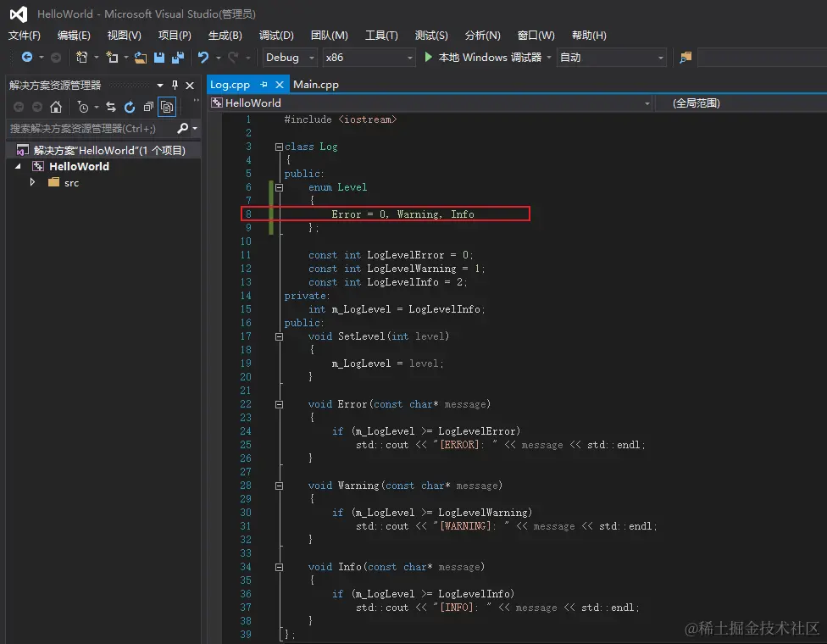Click the Collapse All icon
This screenshot has width=827, height=644.
click(148, 107)
